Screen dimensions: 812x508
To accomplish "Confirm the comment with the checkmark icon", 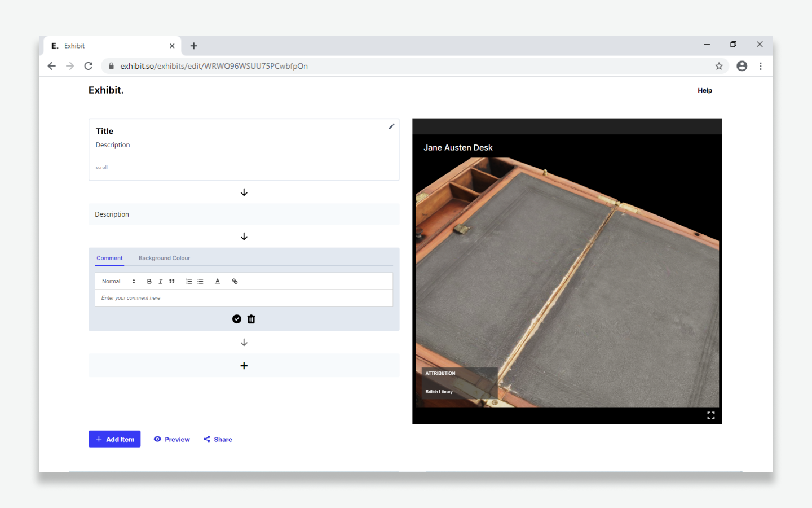I will [x=237, y=319].
